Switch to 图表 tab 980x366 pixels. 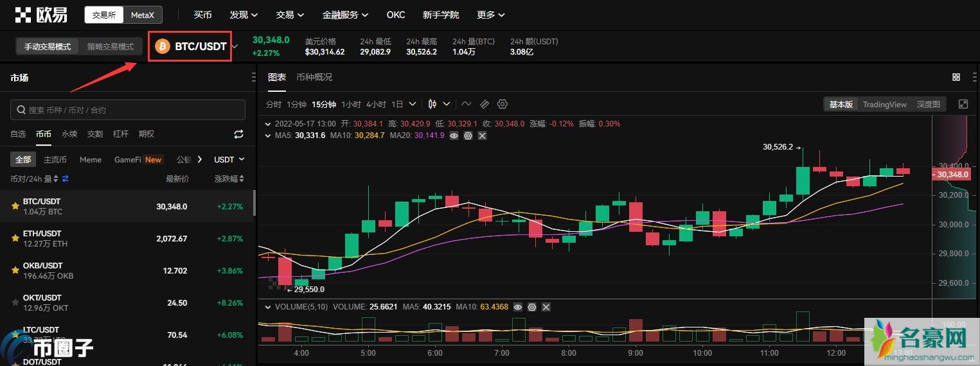pyautogui.click(x=277, y=77)
